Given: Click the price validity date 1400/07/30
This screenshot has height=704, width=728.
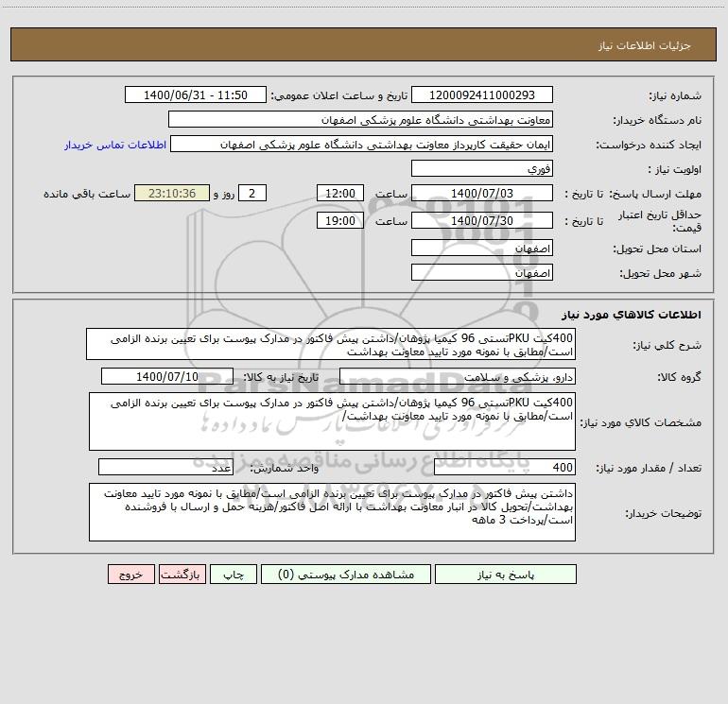Looking at the screenshot, I should pos(482,220).
